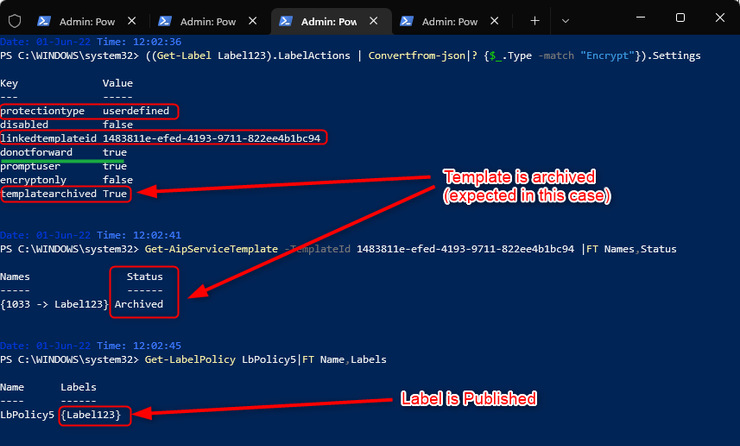Screen dimensions: 740x446
Task: Open a new tab with the plus button
Action: point(534,21)
